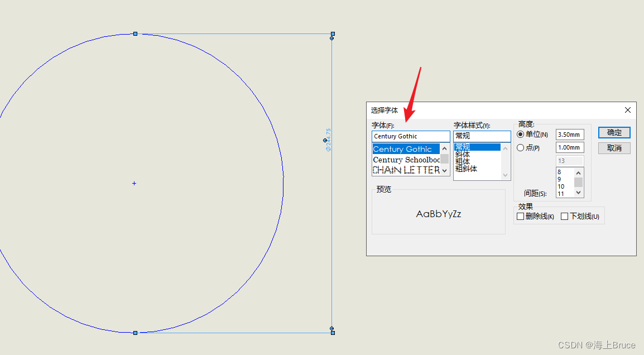The height and width of the screenshot is (355, 644).
Task: Click the AaBbYyZz preview text
Action: pos(438,214)
